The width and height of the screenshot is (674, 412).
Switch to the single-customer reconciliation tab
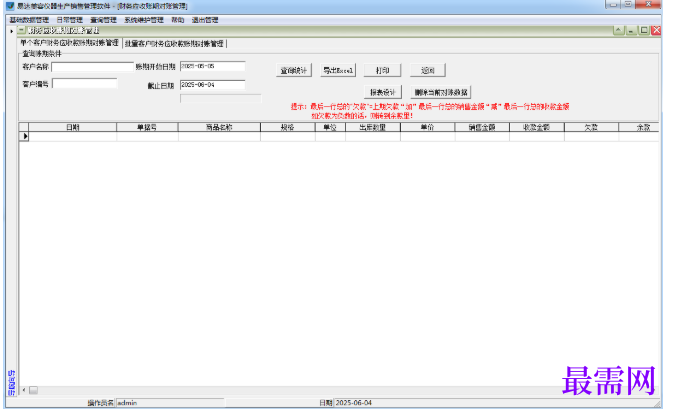pos(70,43)
